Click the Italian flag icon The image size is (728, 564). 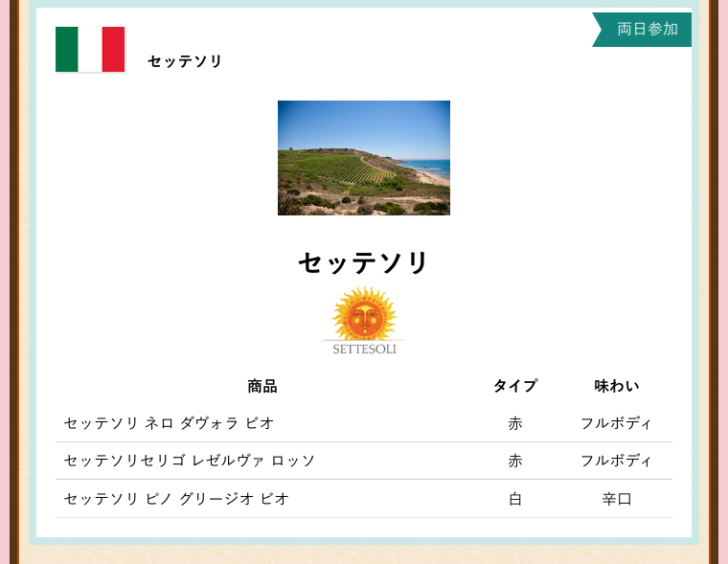90,50
